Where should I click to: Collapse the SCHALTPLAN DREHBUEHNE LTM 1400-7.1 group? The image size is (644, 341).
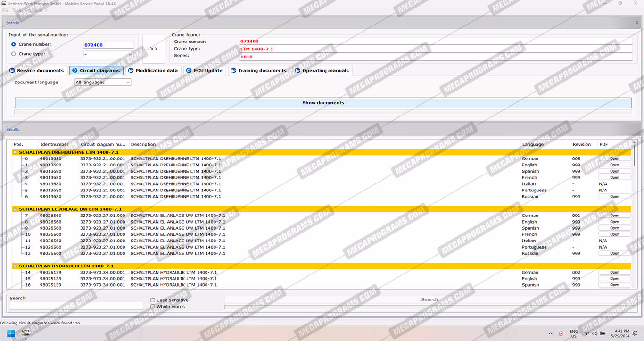point(15,152)
